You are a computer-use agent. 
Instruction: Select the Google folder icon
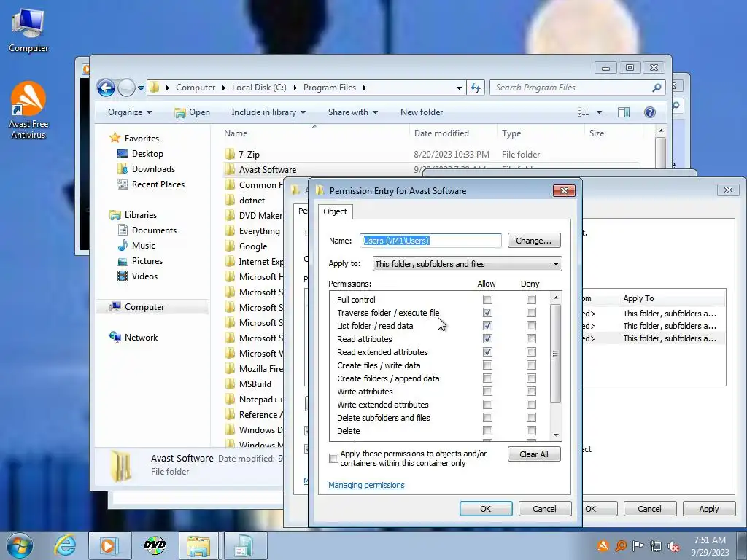(230, 246)
